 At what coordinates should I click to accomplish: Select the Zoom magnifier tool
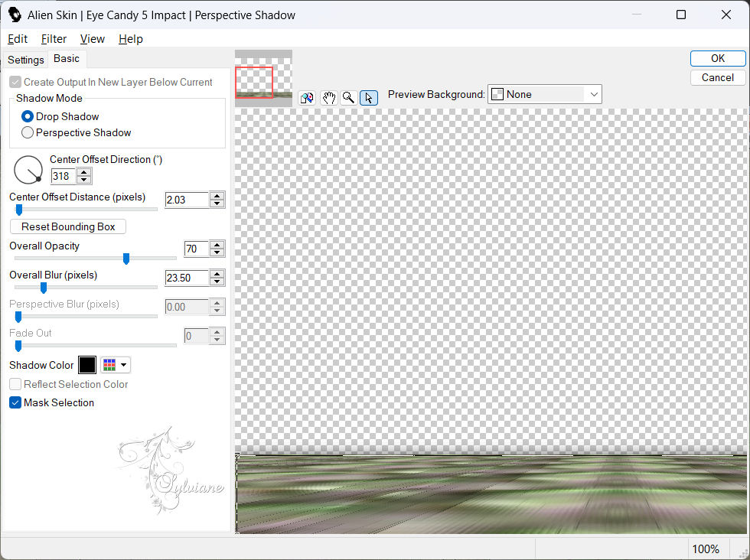[x=349, y=98]
